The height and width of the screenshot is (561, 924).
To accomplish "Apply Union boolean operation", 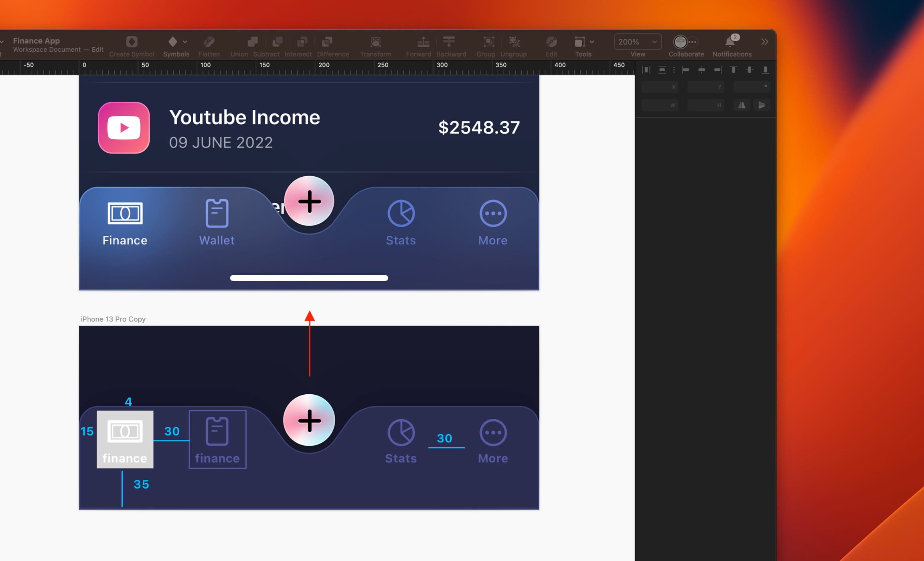I will (252, 42).
